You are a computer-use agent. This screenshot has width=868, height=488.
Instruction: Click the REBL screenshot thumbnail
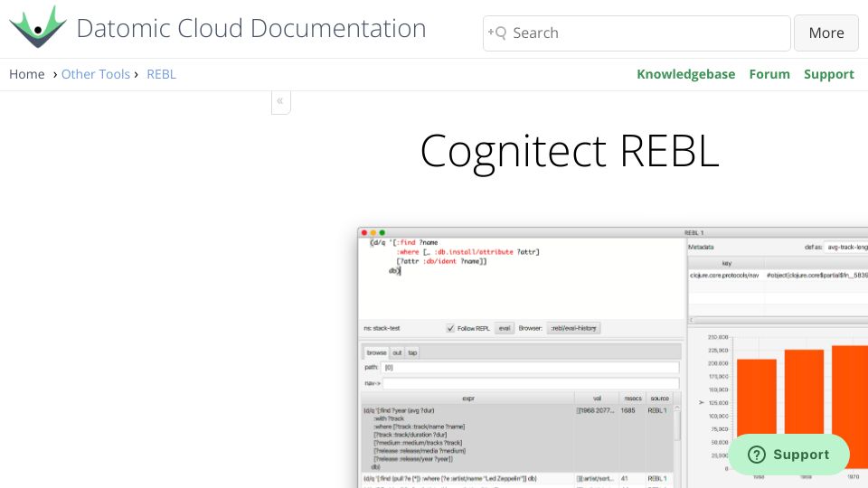coord(612,358)
